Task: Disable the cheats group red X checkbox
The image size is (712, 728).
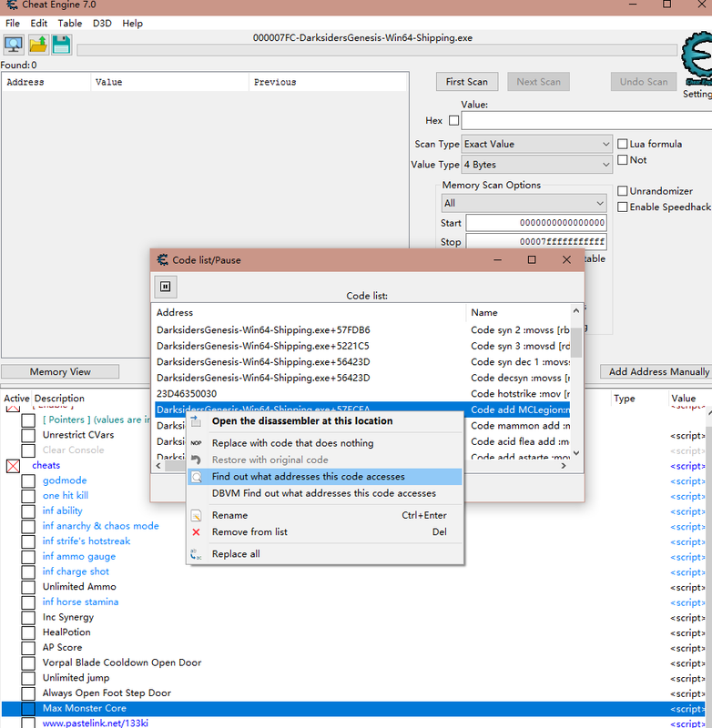Action: click(13, 466)
